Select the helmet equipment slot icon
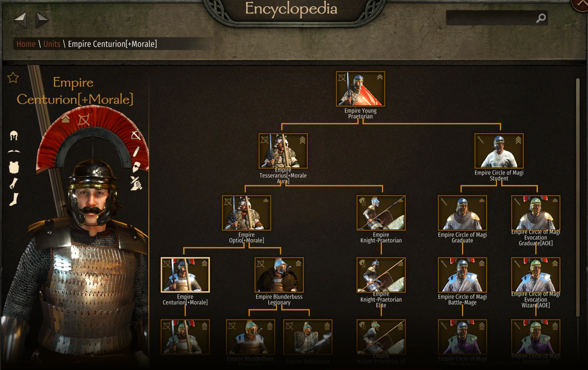Viewport: 588px width, 370px height. (x=14, y=135)
